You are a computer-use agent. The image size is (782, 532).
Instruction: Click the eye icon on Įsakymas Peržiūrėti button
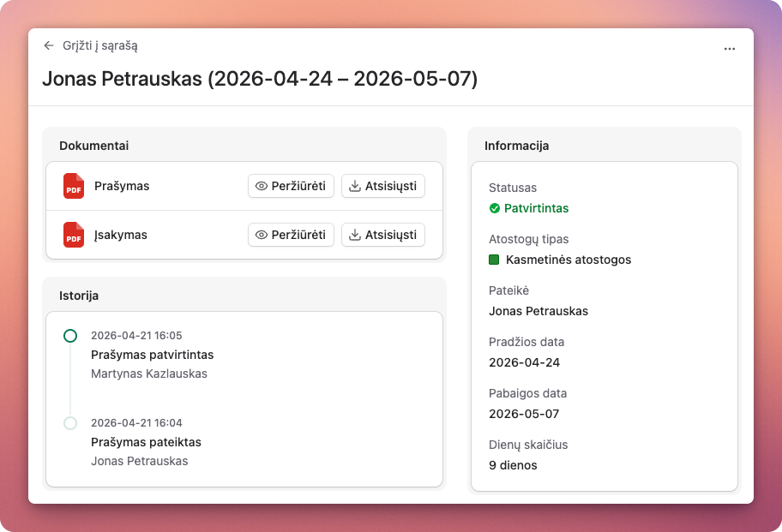pos(262,235)
